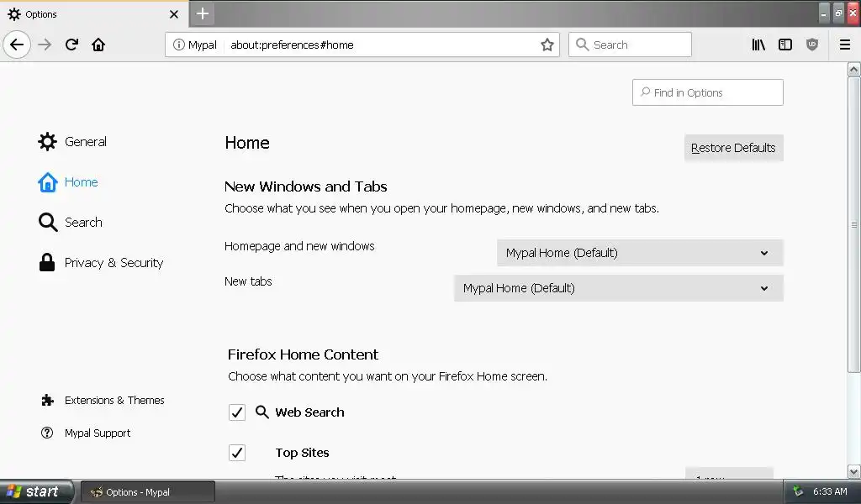Click the New Windows and Tabs heading
The width and height of the screenshot is (861, 504).
point(306,186)
